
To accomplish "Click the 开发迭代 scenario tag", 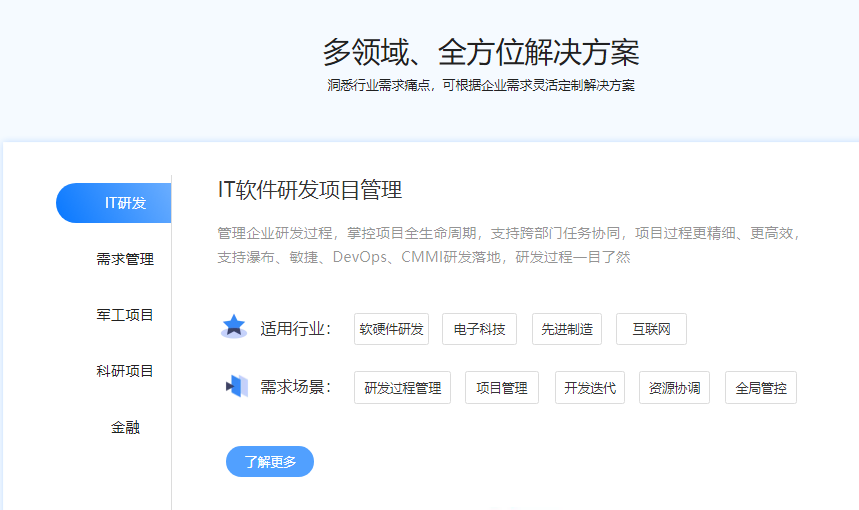I will (x=590, y=387).
